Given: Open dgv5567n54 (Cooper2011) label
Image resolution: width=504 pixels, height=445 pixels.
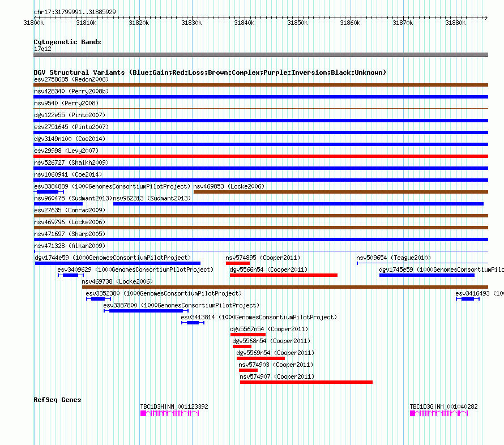Looking at the screenshot, I should [270, 329].
